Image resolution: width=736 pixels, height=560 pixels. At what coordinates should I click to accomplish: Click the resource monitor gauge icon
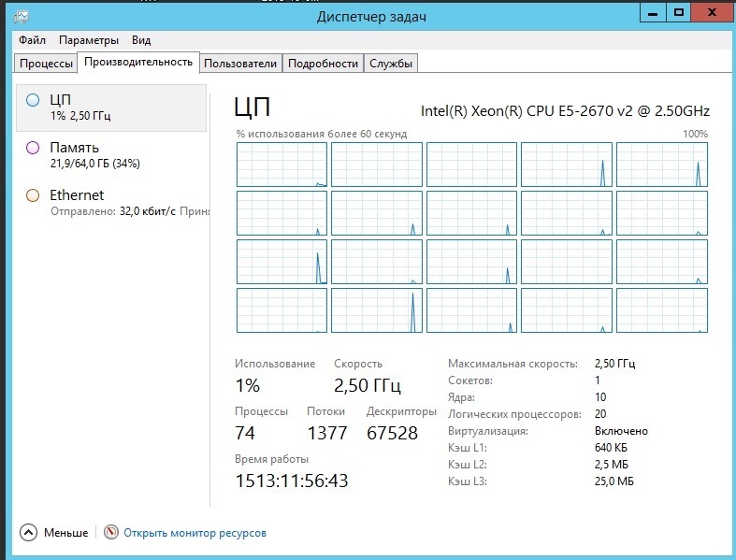tap(111, 533)
